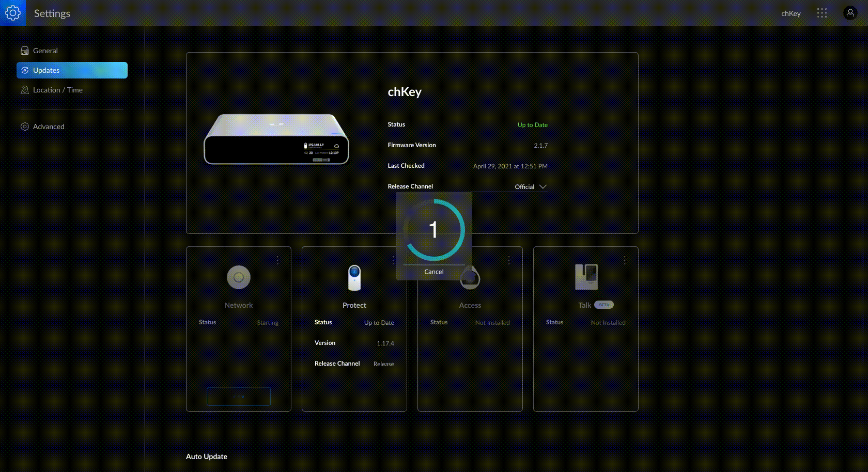868x472 pixels.
Task: Open the Advanced settings section
Action: tap(49, 127)
